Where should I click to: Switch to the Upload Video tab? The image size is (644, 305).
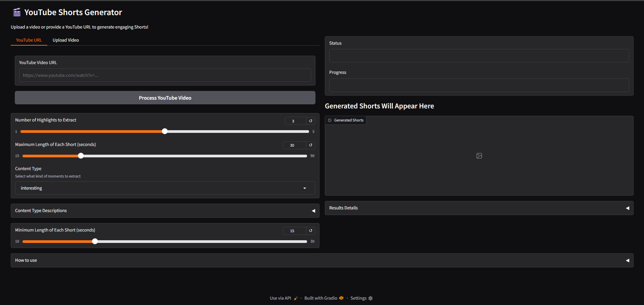point(66,40)
